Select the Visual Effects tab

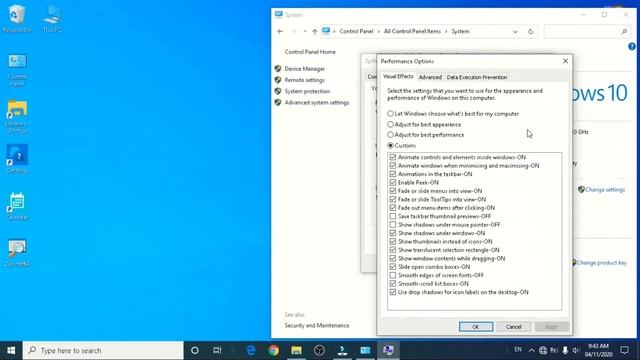[x=398, y=76]
